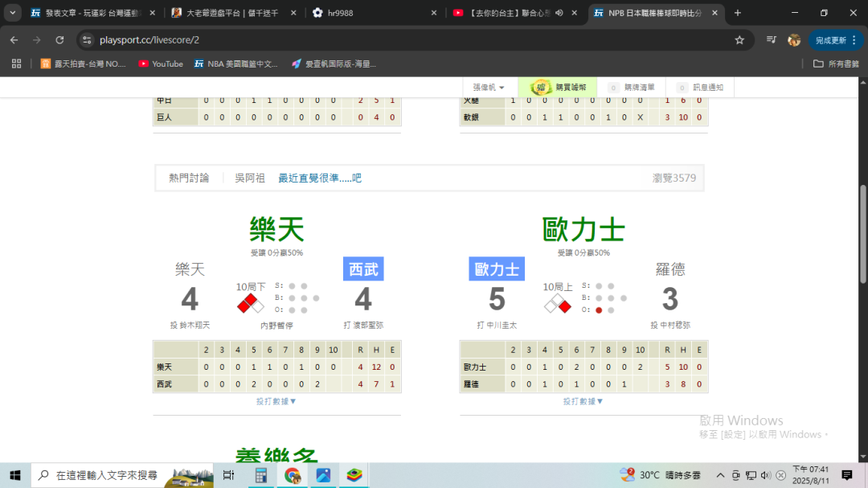Screen dimensions: 868x488
Task: Click the 打 中川圭太 batter text
Action: (497, 325)
